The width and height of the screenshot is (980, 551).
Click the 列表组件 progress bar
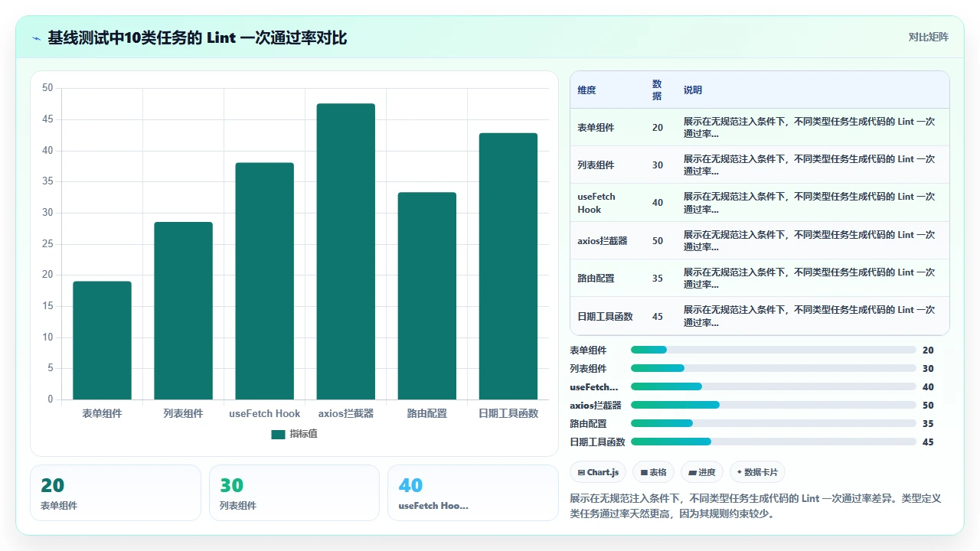tap(773, 368)
